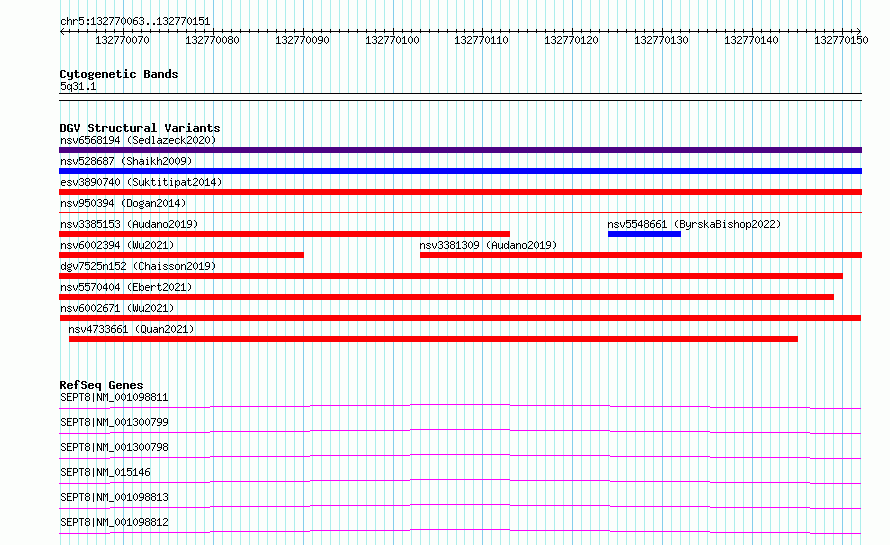Click ruler position 132770080
The image size is (890, 545).
[x=212, y=40]
